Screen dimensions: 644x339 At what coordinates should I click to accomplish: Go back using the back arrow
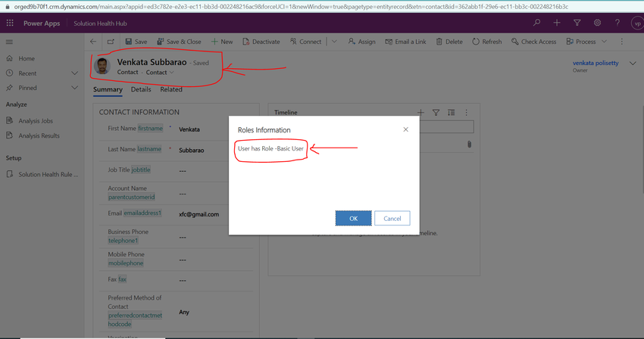[x=93, y=42]
